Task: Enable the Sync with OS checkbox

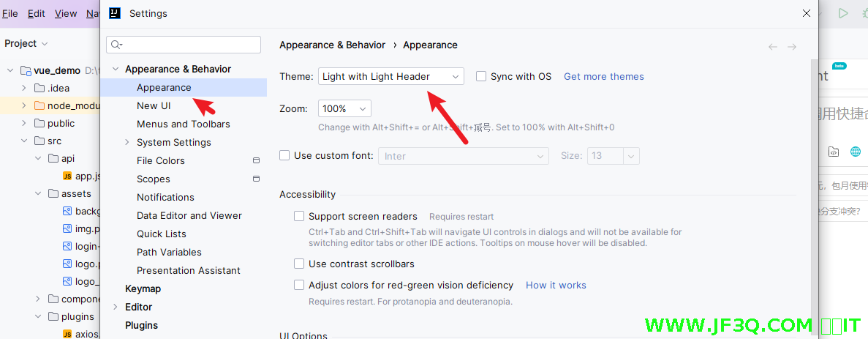Action: pos(481,76)
